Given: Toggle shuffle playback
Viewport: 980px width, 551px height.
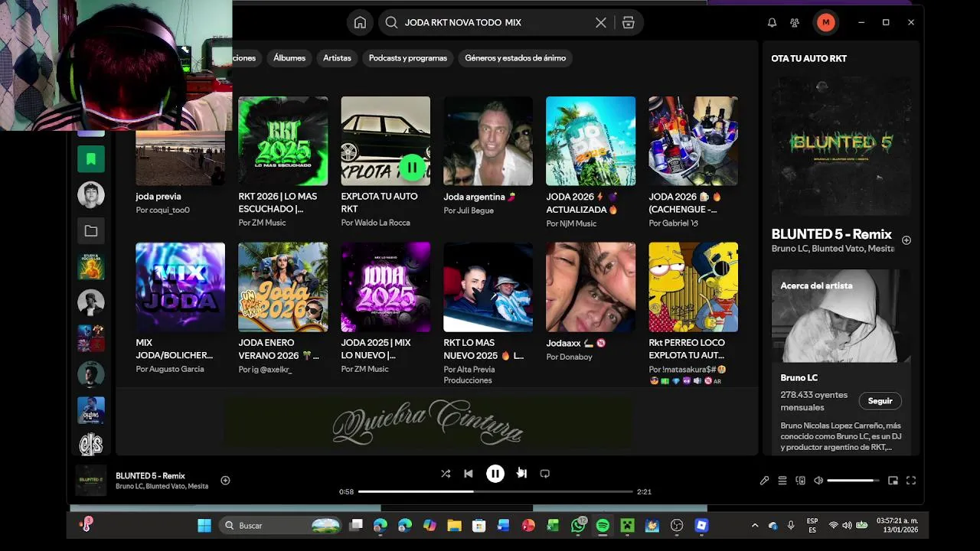Looking at the screenshot, I should (x=446, y=474).
